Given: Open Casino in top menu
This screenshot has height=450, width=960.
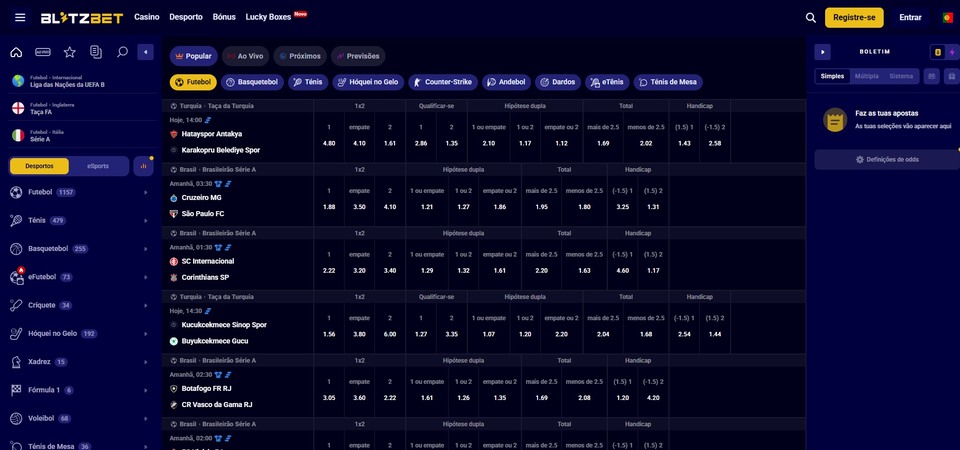Looking at the screenshot, I should (147, 17).
